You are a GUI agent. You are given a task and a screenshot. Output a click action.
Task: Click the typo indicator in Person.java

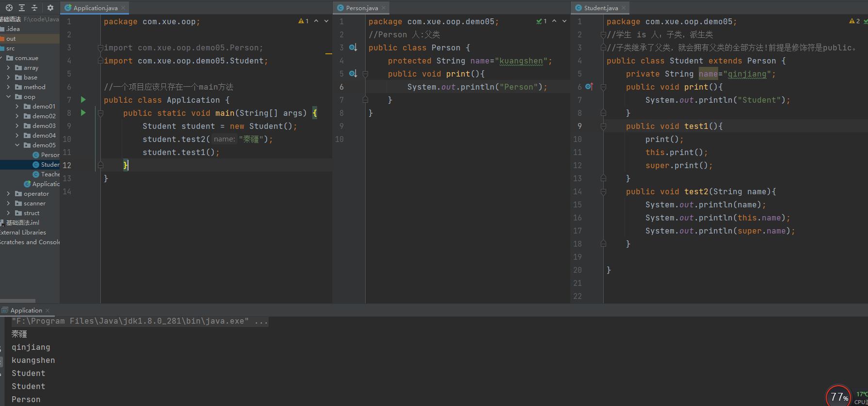point(542,21)
